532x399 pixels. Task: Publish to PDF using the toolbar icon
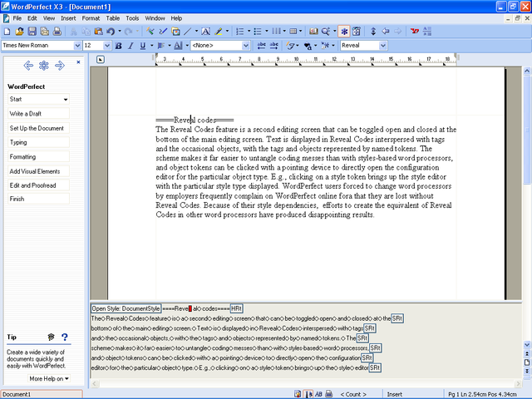[44, 32]
